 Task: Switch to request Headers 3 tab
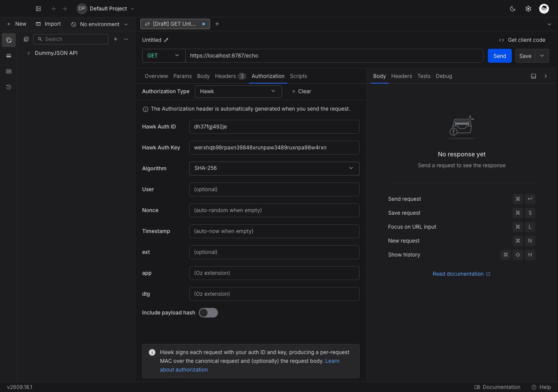coord(230,76)
